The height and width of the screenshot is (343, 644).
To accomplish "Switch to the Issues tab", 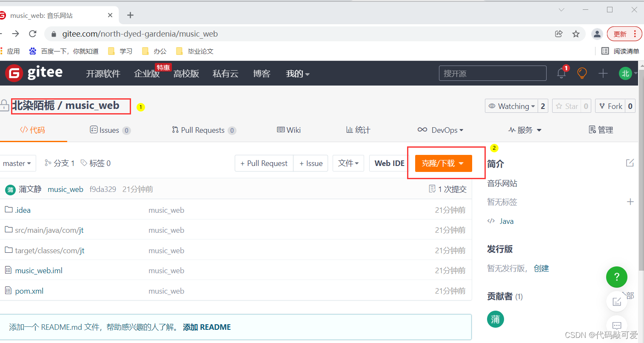I will click(110, 130).
